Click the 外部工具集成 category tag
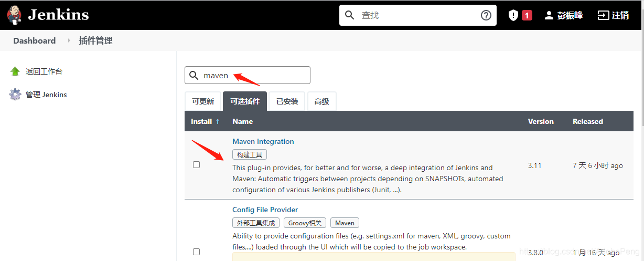The image size is (644, 261). tap(256, 223)
